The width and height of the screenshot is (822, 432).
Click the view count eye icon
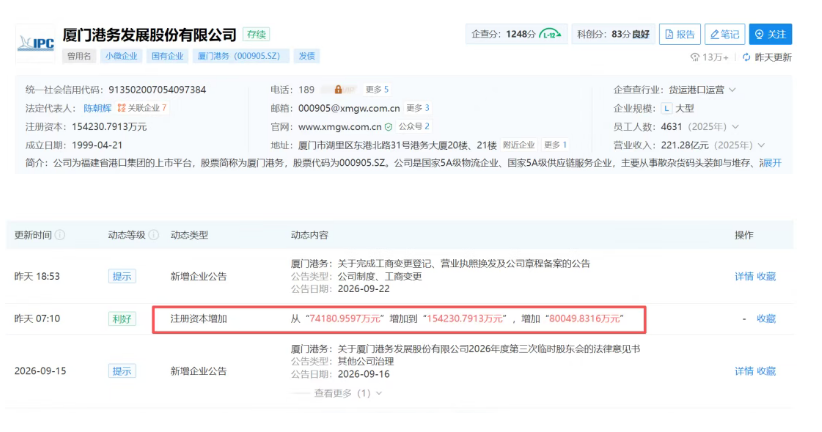pyautogui.click(x=695, y=57)
